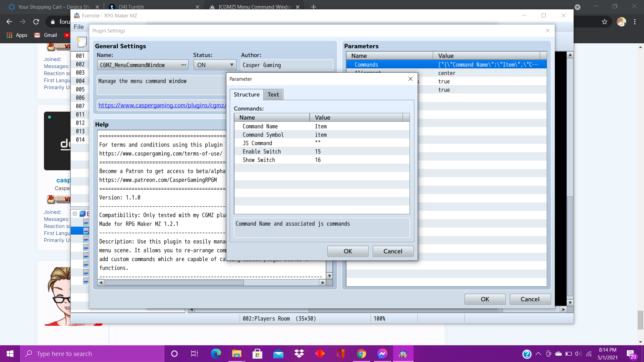Switch to the Your Shopping Cart Chrome tab

coord(54,7)
